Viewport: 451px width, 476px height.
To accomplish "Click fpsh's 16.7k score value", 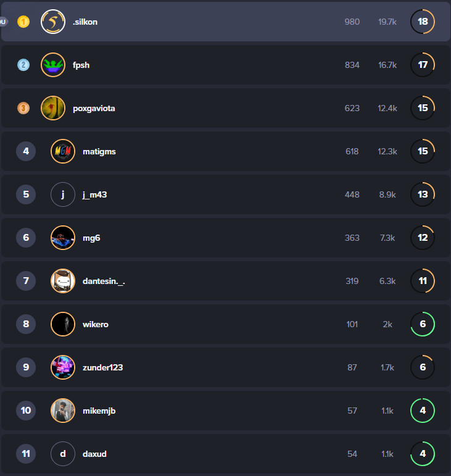I will tap(387, 65).
